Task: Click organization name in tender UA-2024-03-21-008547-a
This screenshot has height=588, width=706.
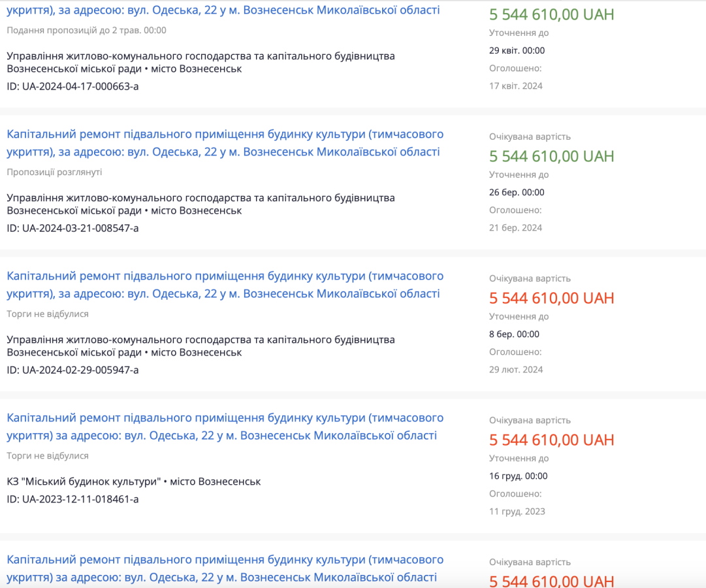Action: (201, 204)
